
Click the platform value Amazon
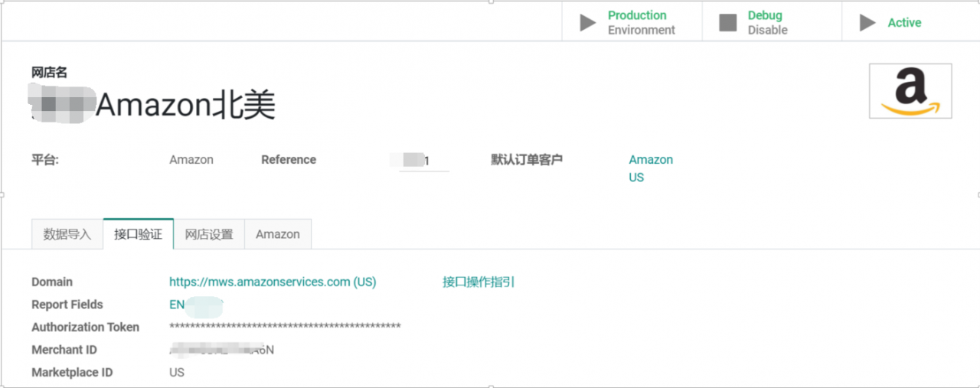191,160
